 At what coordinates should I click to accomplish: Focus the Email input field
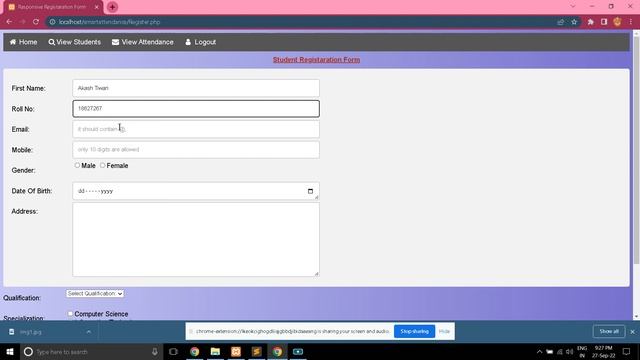(x=196, y=129)
